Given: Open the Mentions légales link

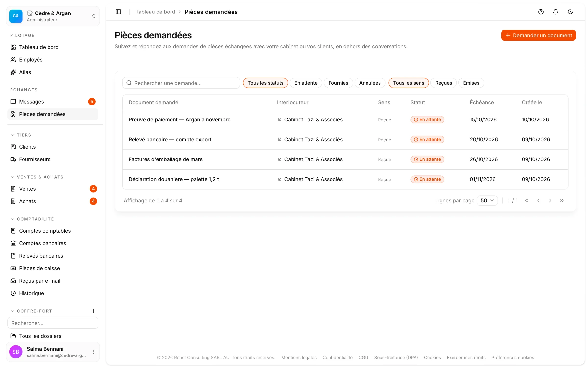Looking at the screenshot, I should 299,357.
